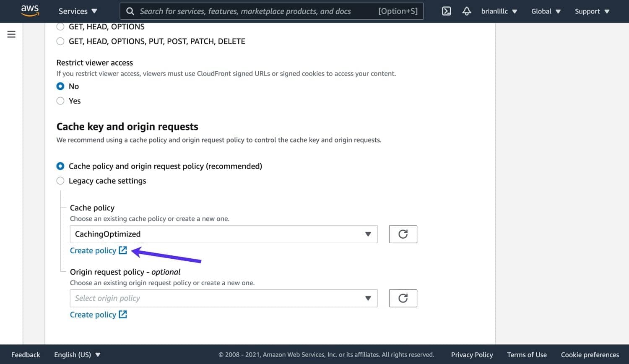Open the notifications bell
The width and height of the screenshot is (629, 364).
tap(467, 11)
